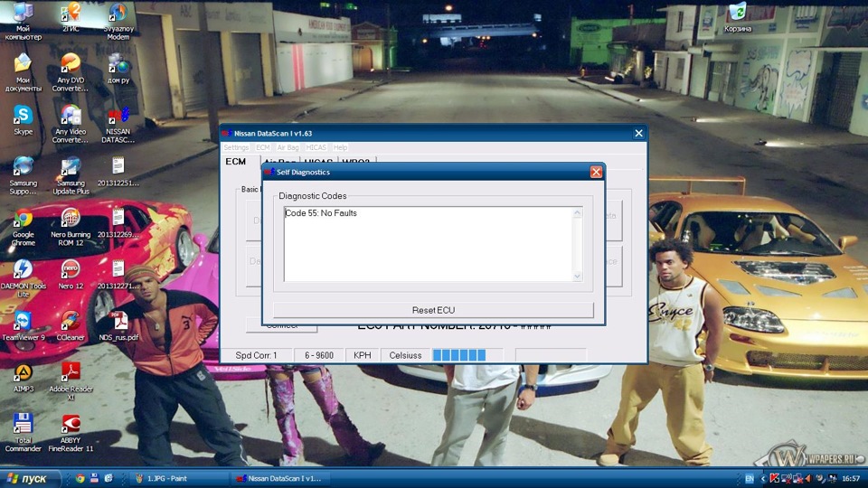
Task: Switch to the 1.JPG - Paint taskbar button
Action: click(180, 479)
